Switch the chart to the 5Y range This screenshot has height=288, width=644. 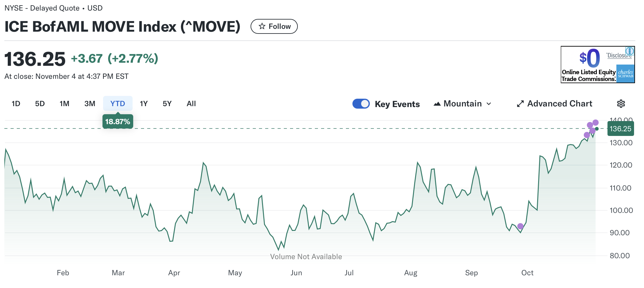click(167, 104)
